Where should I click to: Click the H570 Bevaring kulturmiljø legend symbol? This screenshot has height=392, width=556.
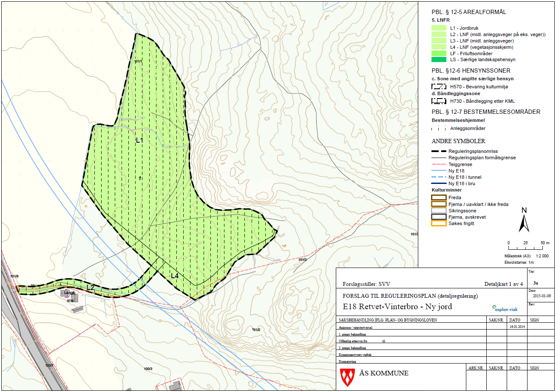tap(438, 86)
